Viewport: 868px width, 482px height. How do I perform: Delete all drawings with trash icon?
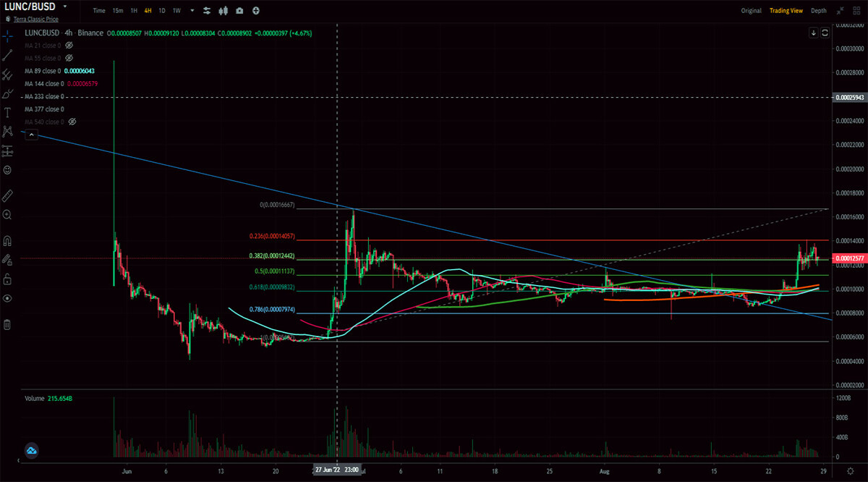[x=7, y=324]
